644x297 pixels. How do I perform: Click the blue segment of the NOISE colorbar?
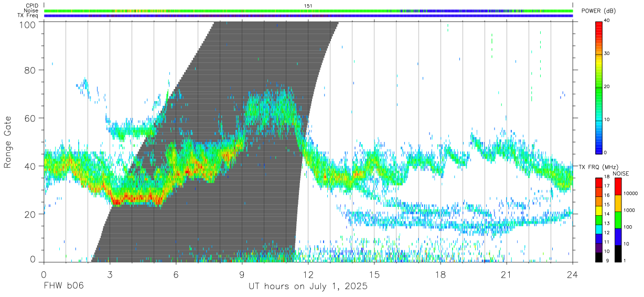(618, 237)
